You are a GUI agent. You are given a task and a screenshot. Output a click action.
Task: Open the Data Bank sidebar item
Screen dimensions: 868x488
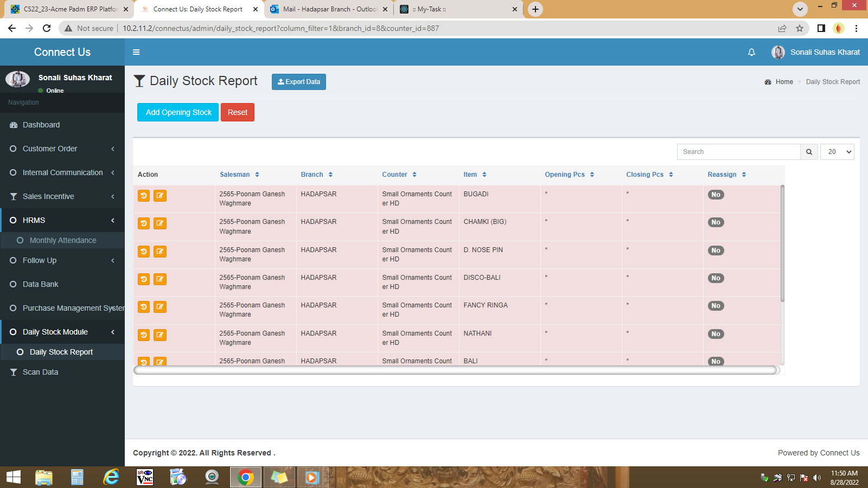[62, 284]
